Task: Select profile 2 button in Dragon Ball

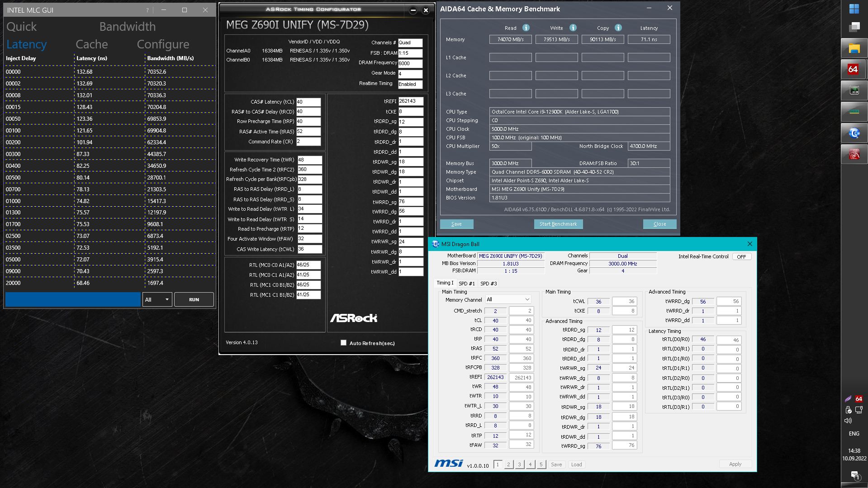Action: click(508, 464)
